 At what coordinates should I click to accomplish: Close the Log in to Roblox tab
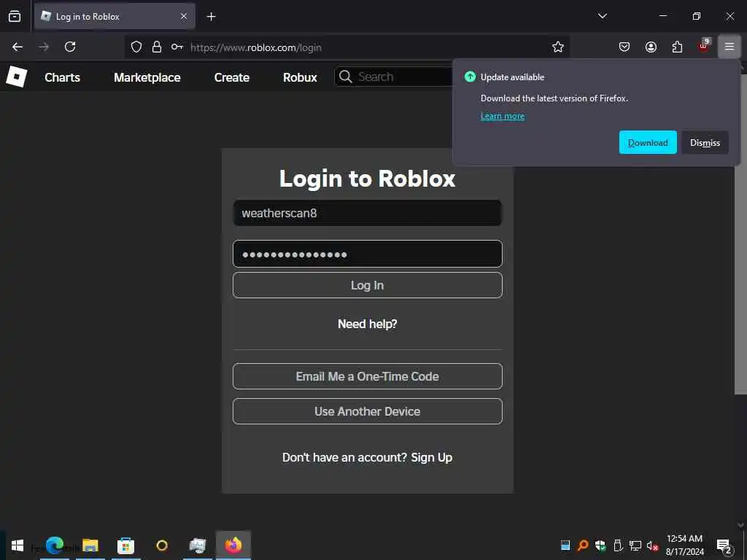[x=184, y=17]
